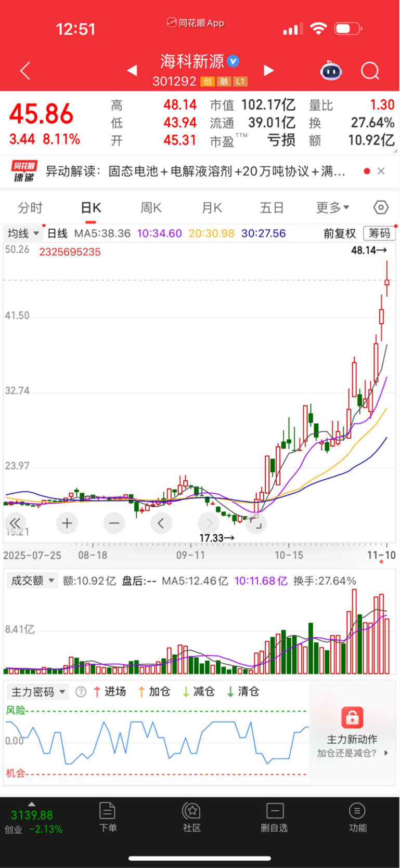Select the 周K tab

pyautogui.click(x=151, y=208)
